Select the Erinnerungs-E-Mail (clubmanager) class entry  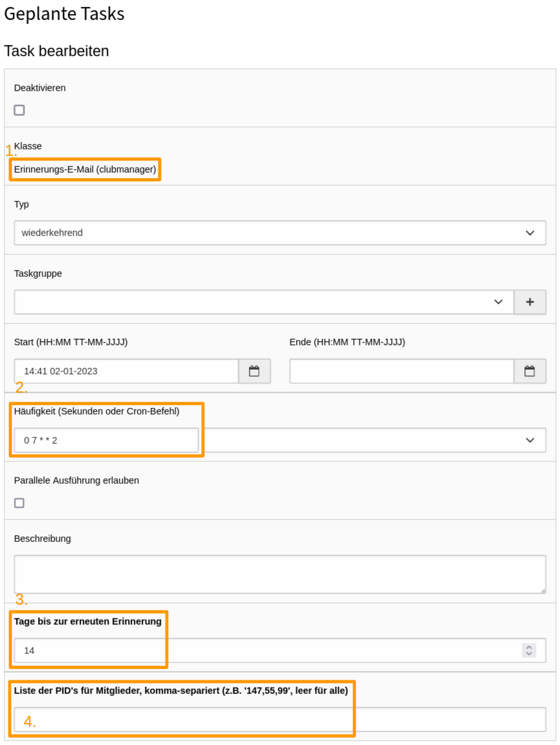click(x=84, y=169)
